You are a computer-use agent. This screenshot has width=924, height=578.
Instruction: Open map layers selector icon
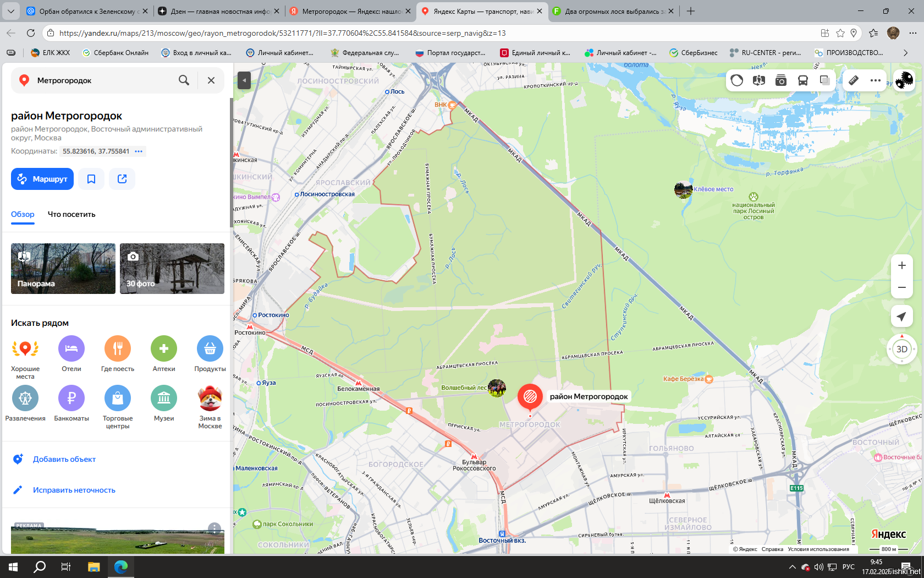click(825, 80)
